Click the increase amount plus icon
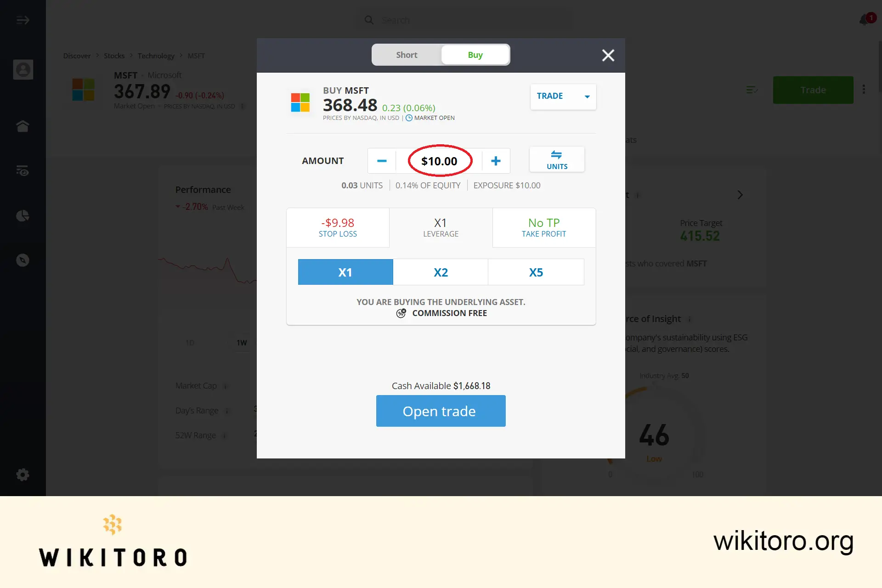The image size is (882, 588). tap(496, 160)
